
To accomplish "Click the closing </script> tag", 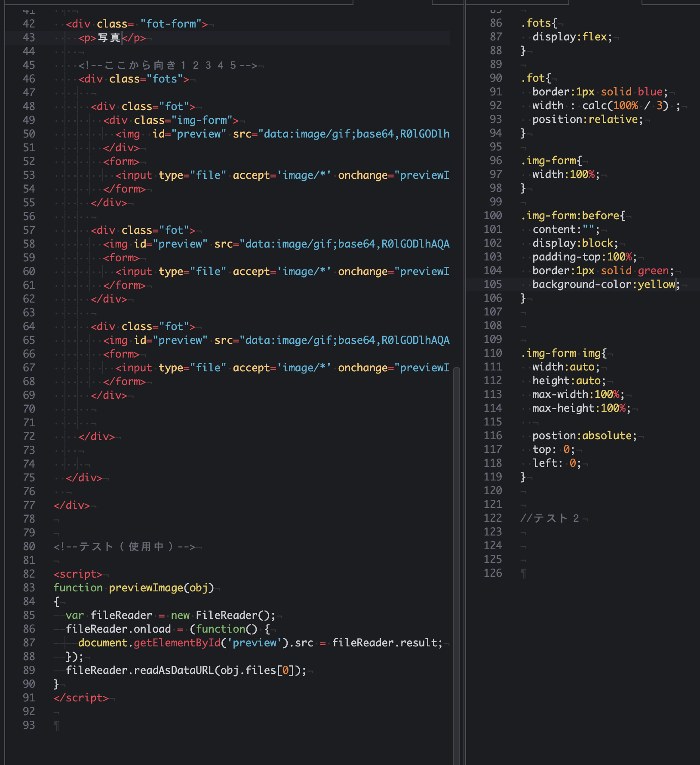I will (81, 698).
